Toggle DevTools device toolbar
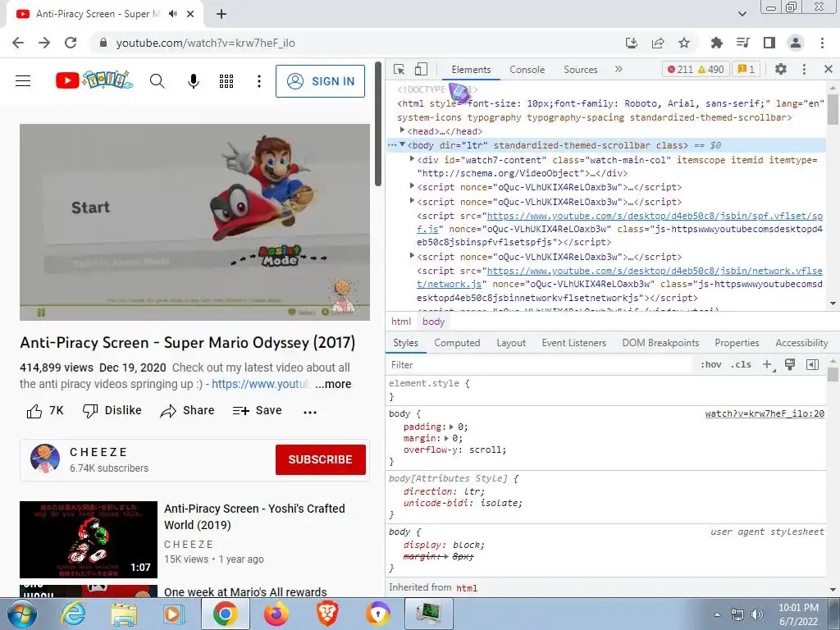Screen dimensions: 840x630 pos(421,69)
